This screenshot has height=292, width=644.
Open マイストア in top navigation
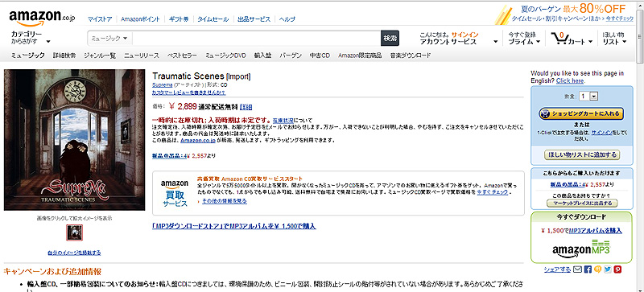point(100,19)
